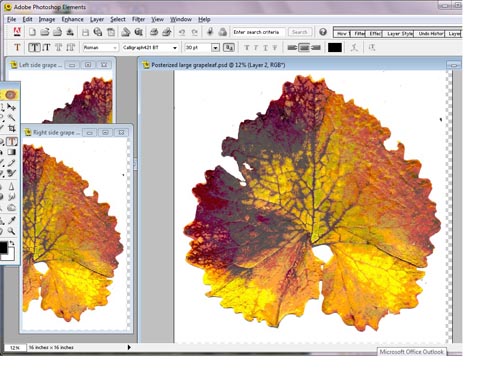The width and height of the screenshot is (500, 377).
Task: Open the Layer menu
Action: 97,19
